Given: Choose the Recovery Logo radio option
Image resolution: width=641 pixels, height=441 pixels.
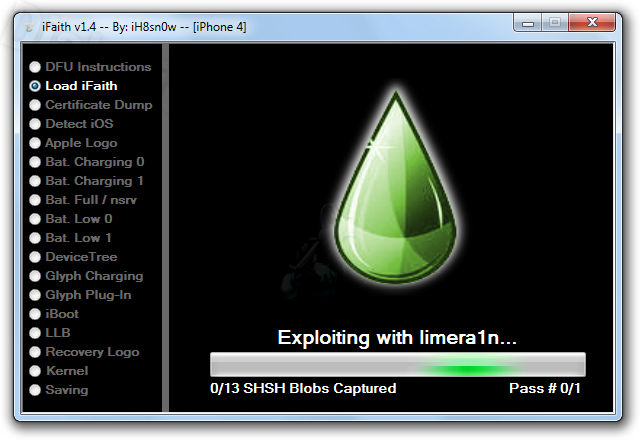Looking at the screenshot, I should click(35, 352).
